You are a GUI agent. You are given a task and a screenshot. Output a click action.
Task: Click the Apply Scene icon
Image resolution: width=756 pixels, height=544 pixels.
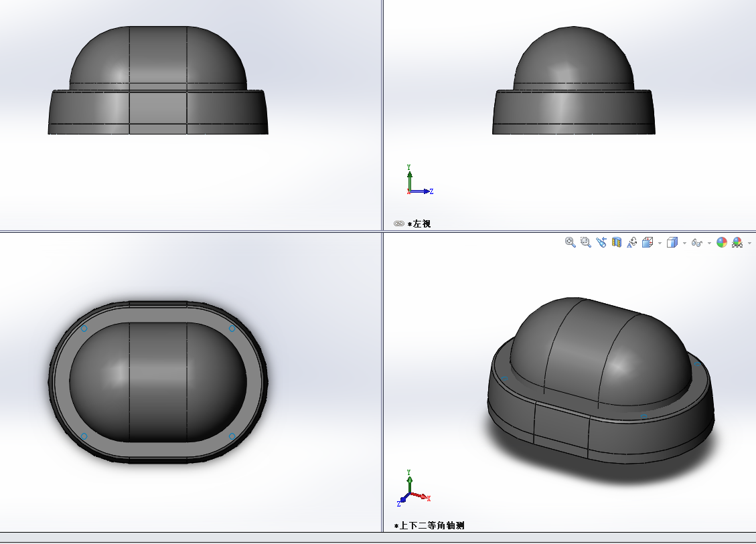tap(737, 242)
